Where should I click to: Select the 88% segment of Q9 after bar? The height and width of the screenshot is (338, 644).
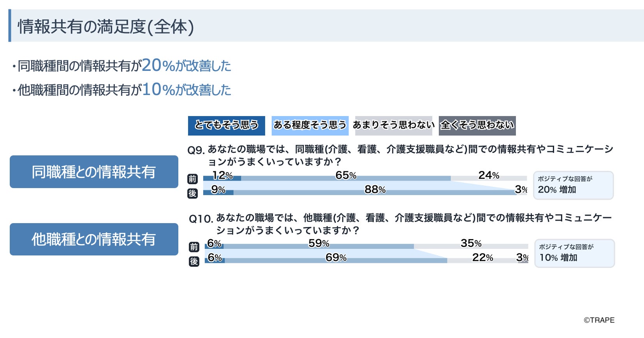tap(375, 192)
